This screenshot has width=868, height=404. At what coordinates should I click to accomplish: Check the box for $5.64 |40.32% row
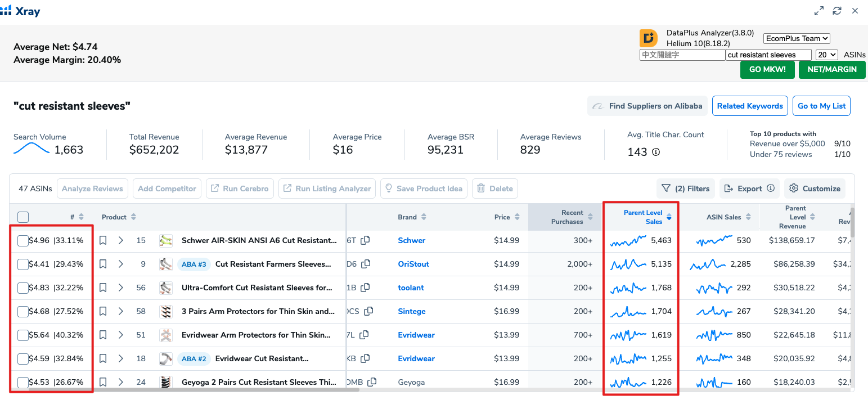click(x=23, y=335)
